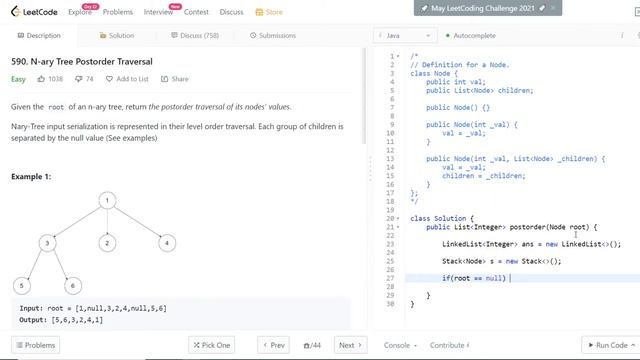The height and width of the screenshot is (360, 640).
Task: Go to the Prev problem
Action: (x=273, y=345)
